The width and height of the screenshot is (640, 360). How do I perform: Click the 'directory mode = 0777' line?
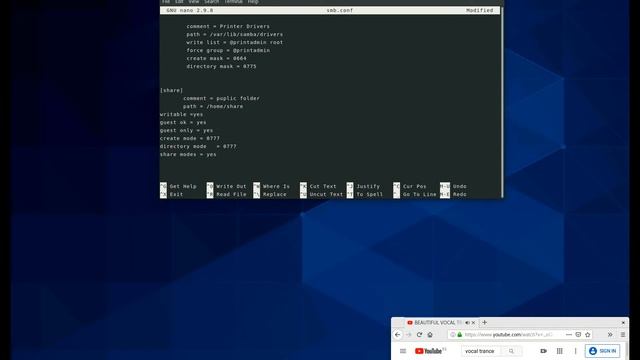(x=198, y=146)
